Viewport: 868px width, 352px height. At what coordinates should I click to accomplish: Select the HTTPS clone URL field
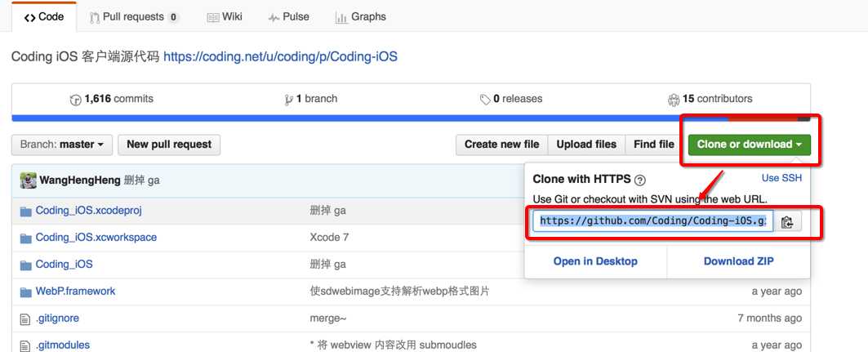653,221
